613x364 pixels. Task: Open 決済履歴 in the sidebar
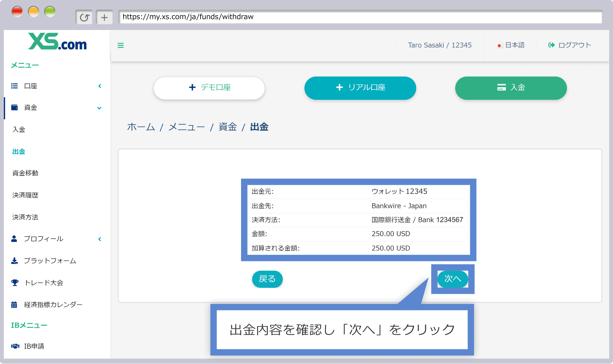point(25,195)
